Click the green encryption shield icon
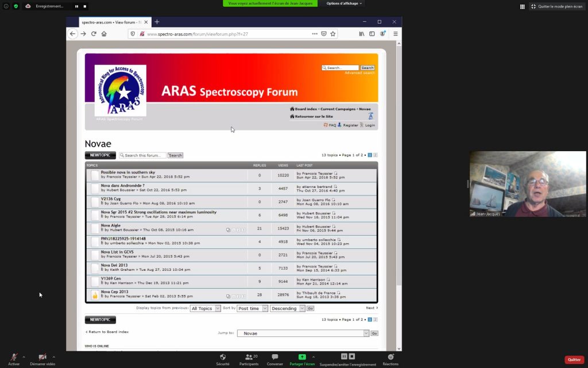The image size is (588, 368). pyautogui.click(x=16, y=6)
